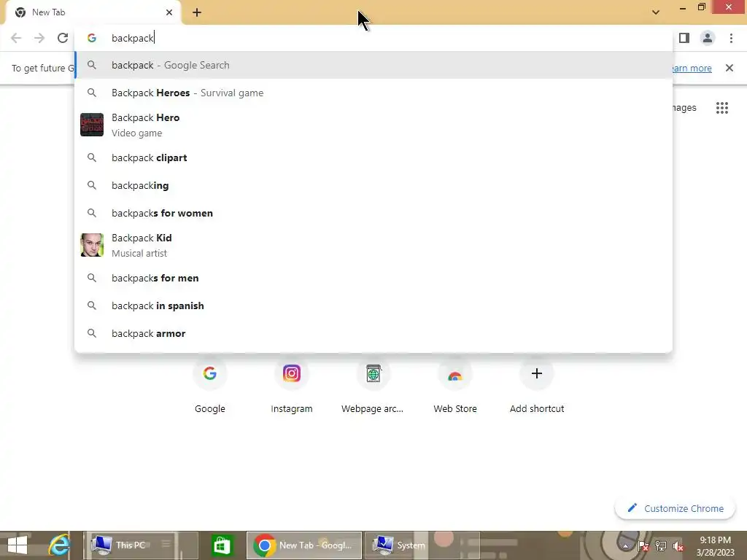This screenshot has height=560, width=747.
Task: Open the Chrome profile avatar
Action: 708,38
